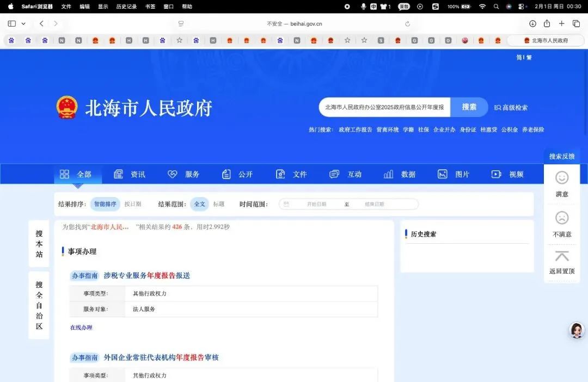Choose 搜全自治区 search scope

(39, 305)
